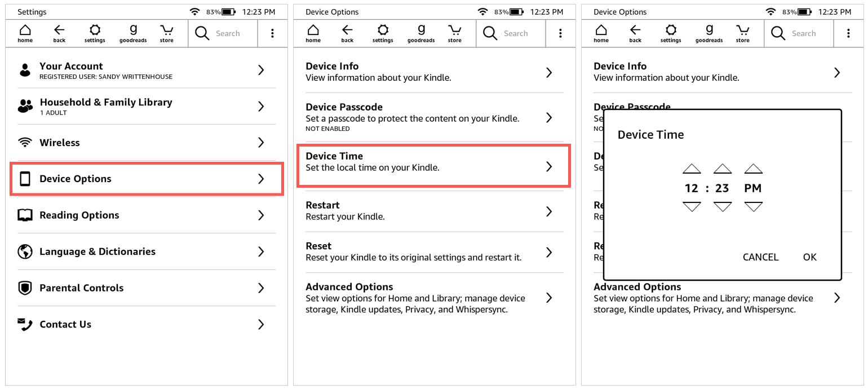Open overflow menu in Device Time dialog screen
This screenshot has width=868, height=389.
pos(848,33)
